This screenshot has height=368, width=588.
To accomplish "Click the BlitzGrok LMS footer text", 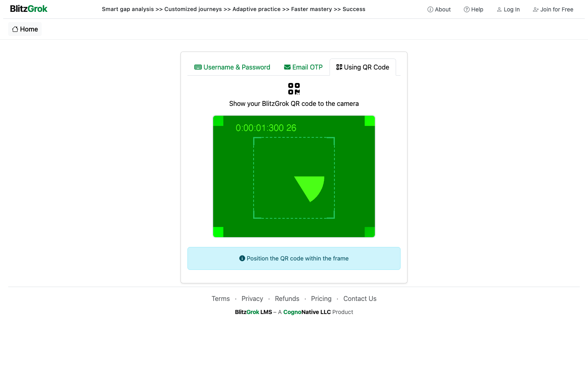I will 254,312.
